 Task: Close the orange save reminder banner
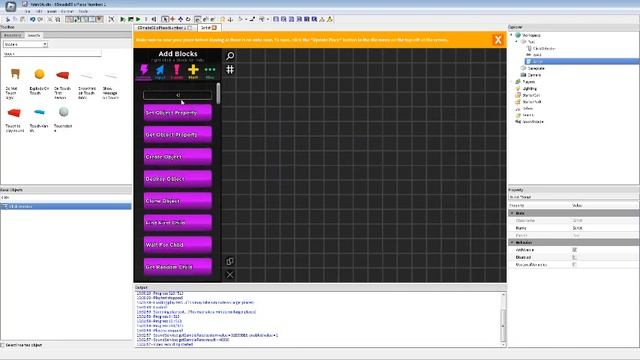[498, 40]
